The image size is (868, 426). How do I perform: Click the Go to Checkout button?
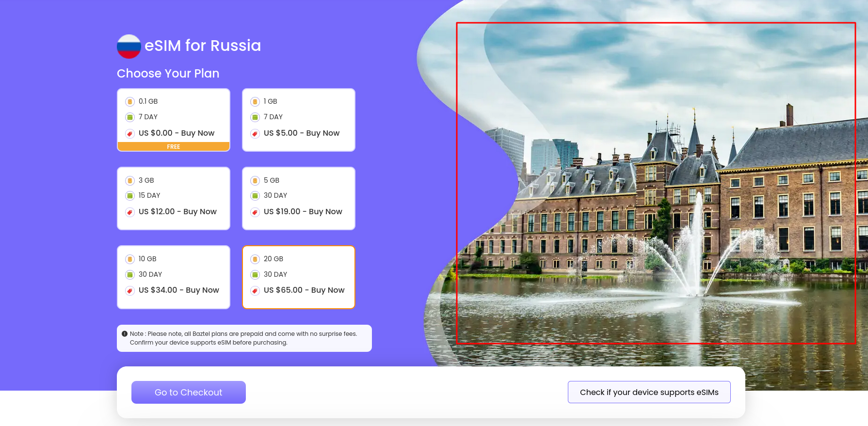point(188,392)
